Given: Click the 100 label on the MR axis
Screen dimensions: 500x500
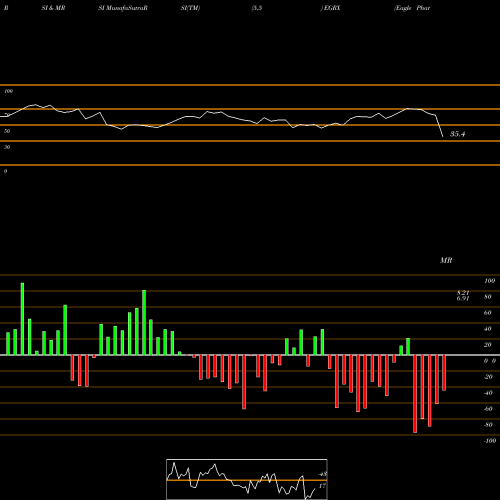Looking at the screenshot, I should coord(489,281).
